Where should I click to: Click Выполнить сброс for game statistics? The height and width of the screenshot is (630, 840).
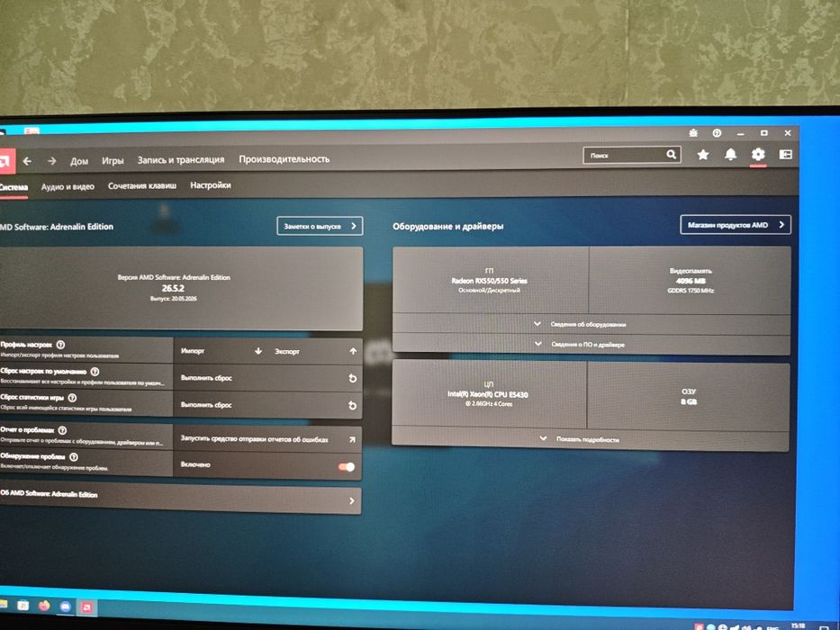tap(268, 405)
